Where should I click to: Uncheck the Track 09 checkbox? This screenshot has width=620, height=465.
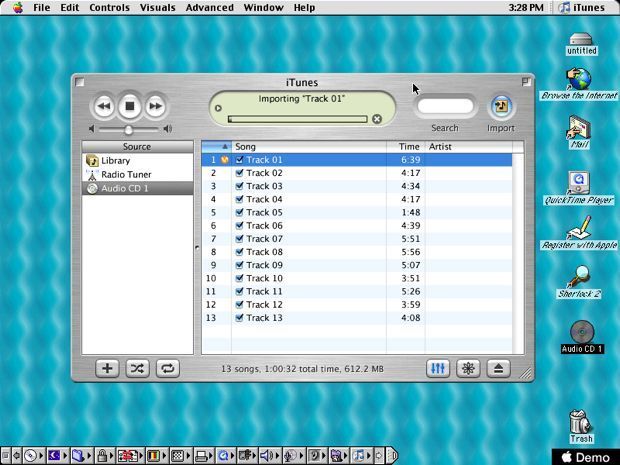click(x=239, y=265)
